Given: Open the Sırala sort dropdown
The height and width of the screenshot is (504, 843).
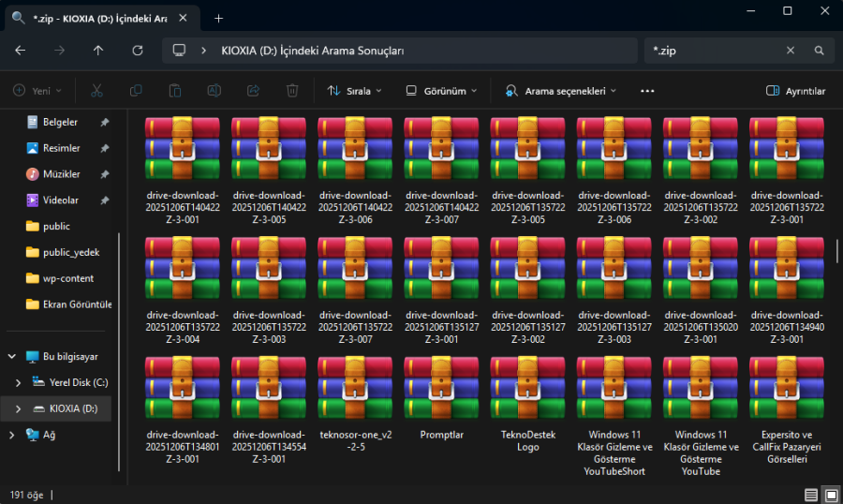Looking at the screenshot, I should pos(354,91).
